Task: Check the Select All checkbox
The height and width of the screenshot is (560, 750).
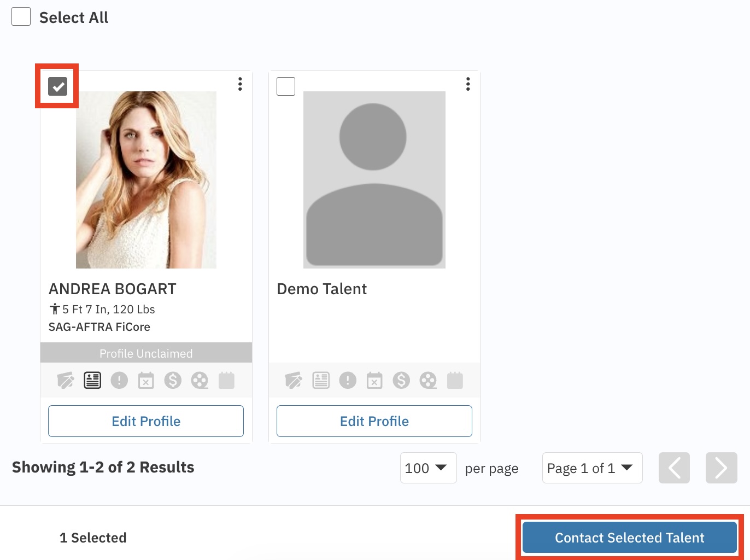Action: click(21, 17)
